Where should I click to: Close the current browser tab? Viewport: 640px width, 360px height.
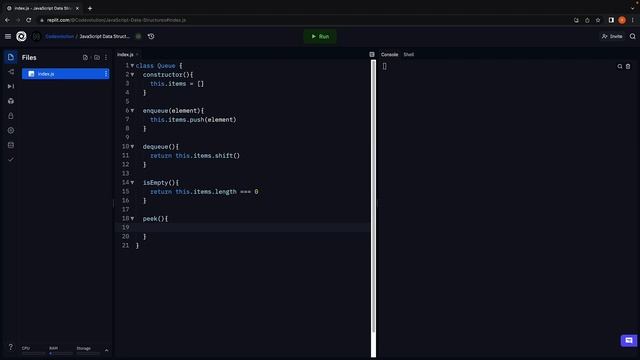pyautogui.click(x=77, y=8)
